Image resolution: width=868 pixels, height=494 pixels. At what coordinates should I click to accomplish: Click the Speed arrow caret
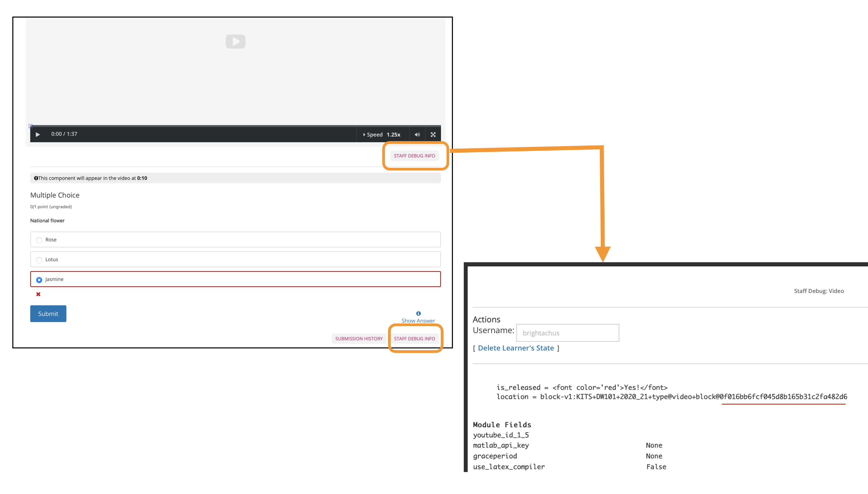(x=364, y=135)
